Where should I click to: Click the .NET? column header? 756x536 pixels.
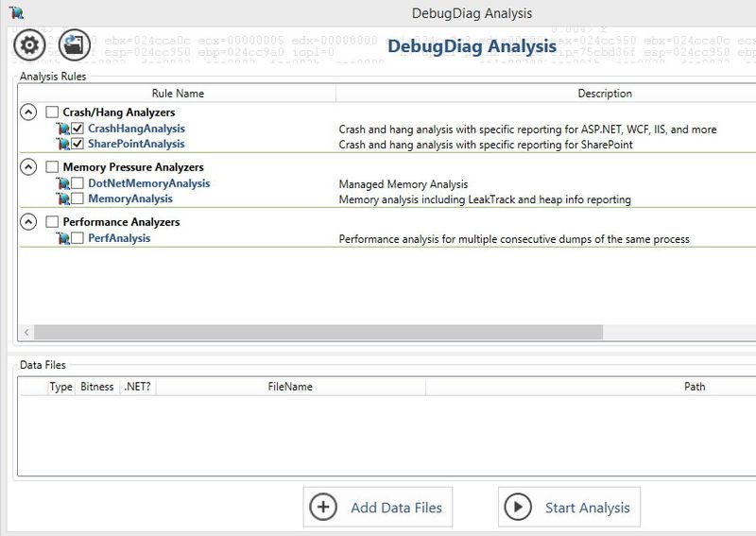[x=137, y=387]
